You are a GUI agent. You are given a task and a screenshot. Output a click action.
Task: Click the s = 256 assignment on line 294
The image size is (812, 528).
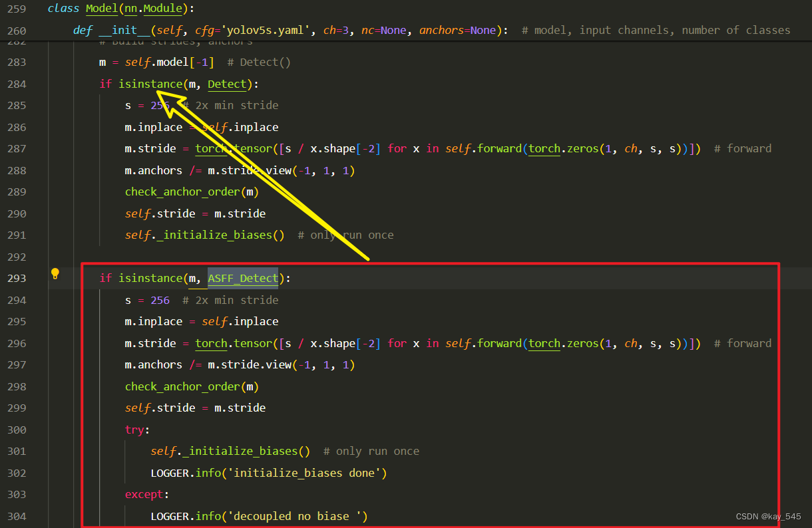143,300
